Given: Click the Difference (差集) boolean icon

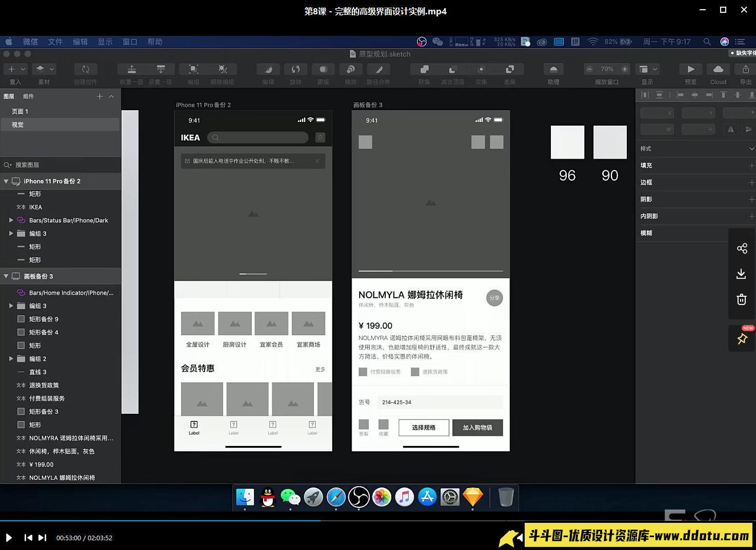Looking at the screenshot, I should click(510, 69).
